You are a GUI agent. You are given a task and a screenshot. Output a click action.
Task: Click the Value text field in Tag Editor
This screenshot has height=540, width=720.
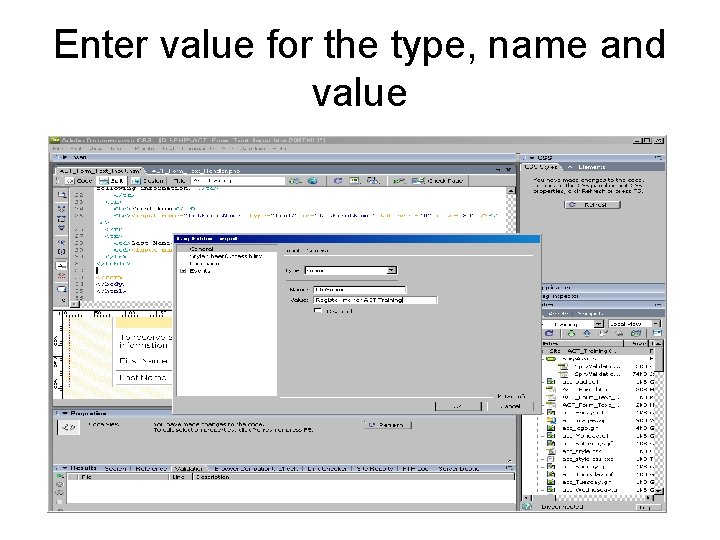coord(375,300)
